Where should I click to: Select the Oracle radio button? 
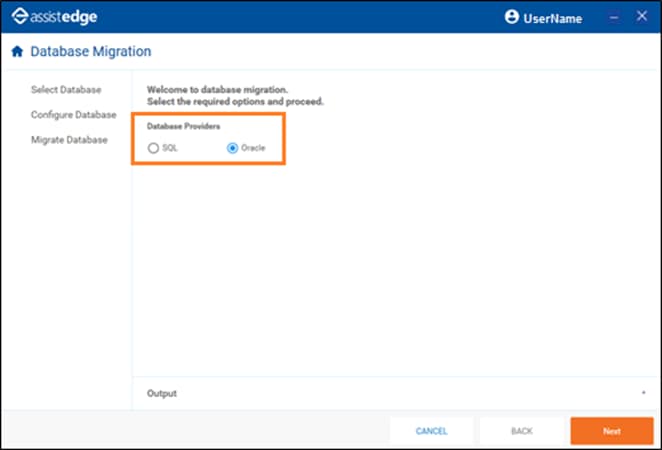[x=232, y=148]
